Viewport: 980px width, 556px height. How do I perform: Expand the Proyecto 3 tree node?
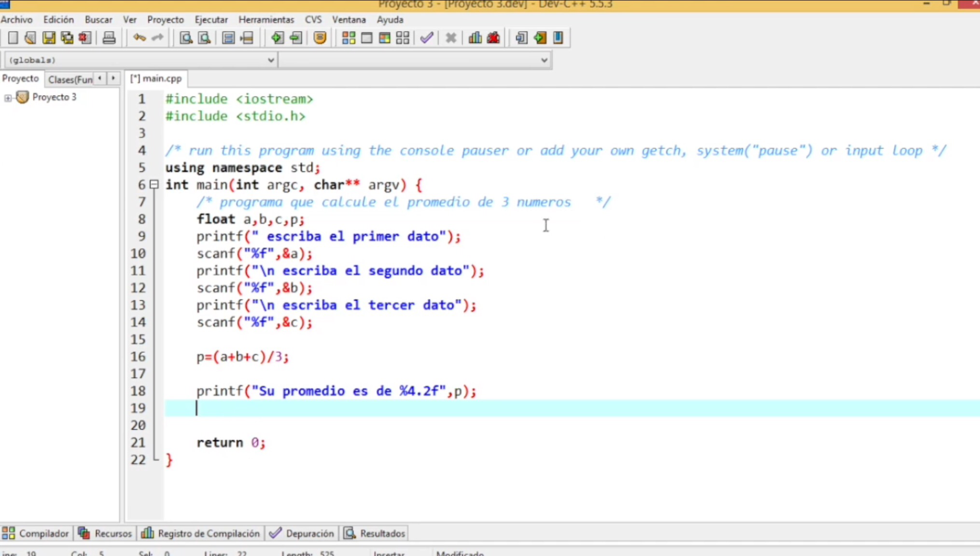pyautogui.click(x=8, y=98)
